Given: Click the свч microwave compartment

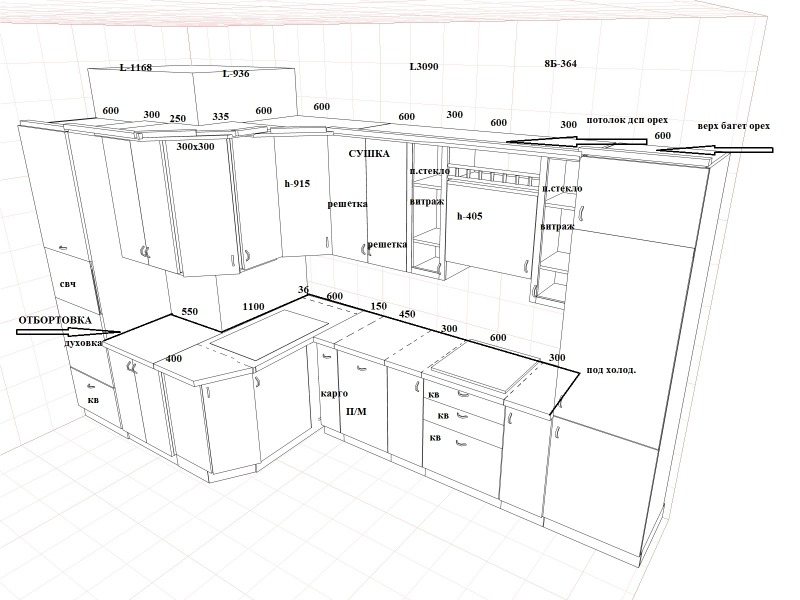Looking at the screenshot, I should pyautogui.click(x=68, y=284).
